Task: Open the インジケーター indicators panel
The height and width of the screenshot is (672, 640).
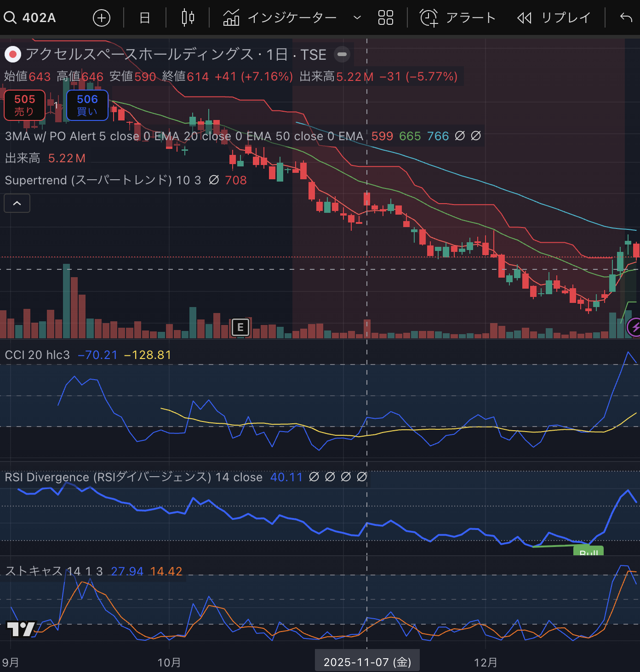Action: pyautogui.click(x=280, y=18)
